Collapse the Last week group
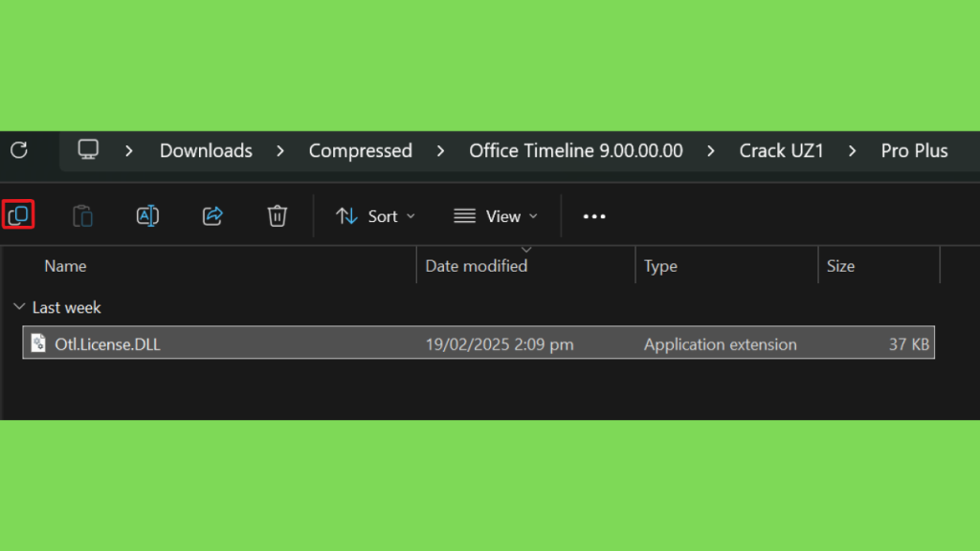980x551 pixels. (19, 307)
